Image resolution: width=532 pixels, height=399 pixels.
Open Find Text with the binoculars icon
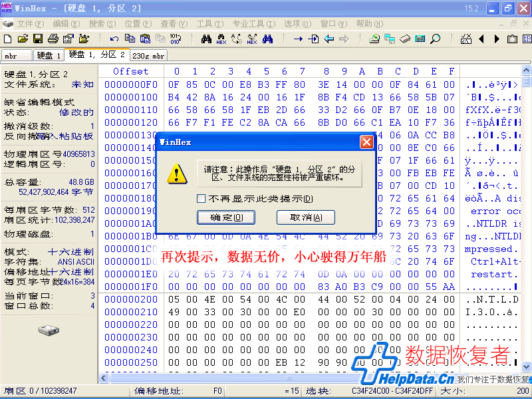tap(206, 39)
